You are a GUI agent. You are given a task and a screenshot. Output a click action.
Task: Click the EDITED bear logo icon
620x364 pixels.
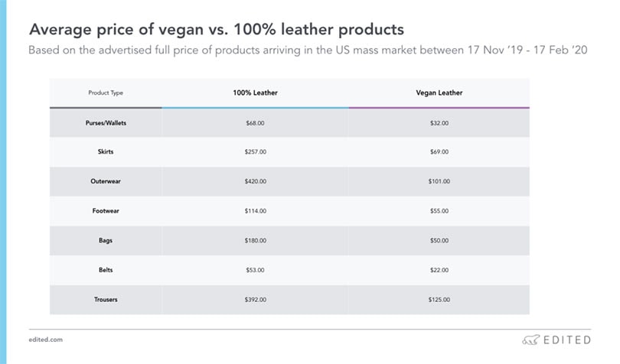(x=530, y=339)
